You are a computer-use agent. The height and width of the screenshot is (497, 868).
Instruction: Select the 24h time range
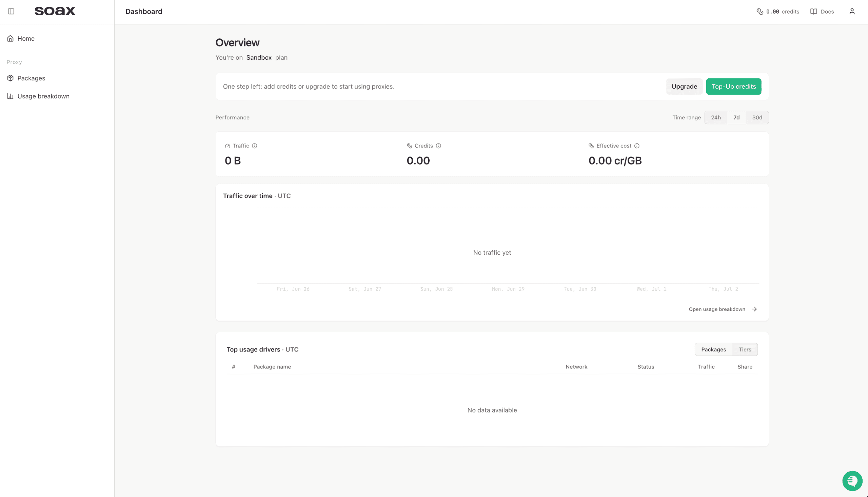click(x=715, y=117)
